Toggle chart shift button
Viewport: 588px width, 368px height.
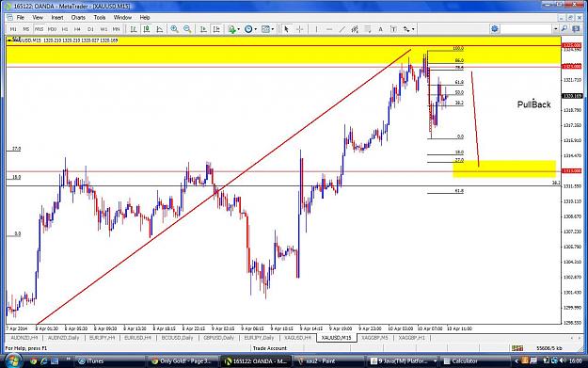(216, 29)
